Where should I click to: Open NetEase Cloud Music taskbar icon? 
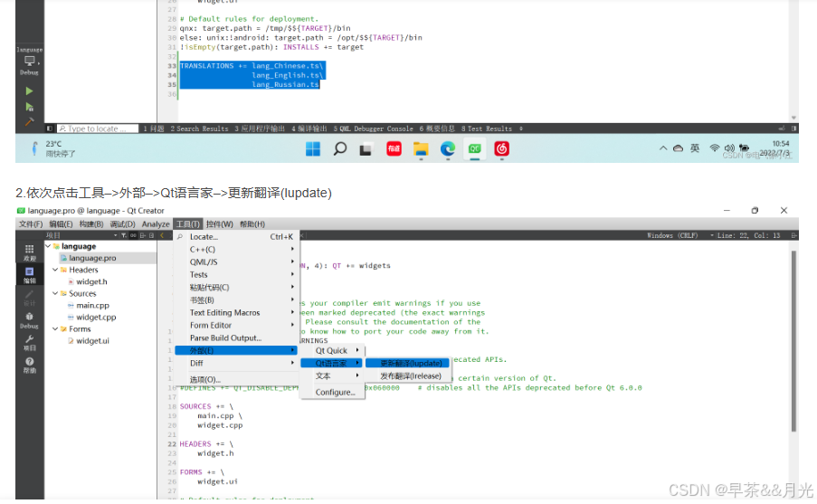[x=501, y=149]
